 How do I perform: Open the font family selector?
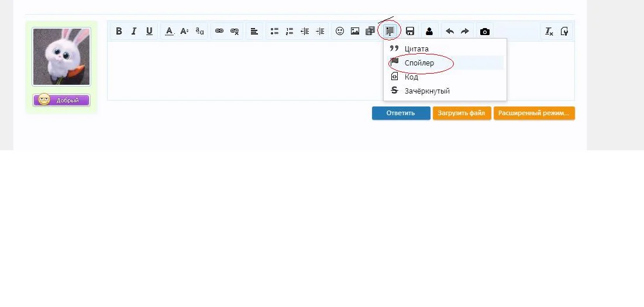coord(199,31)
